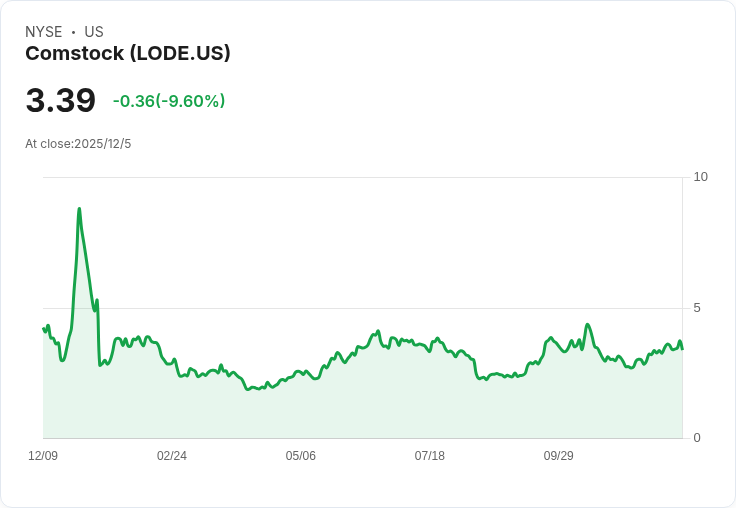Select the 3.39 current price value

[61, 100]
